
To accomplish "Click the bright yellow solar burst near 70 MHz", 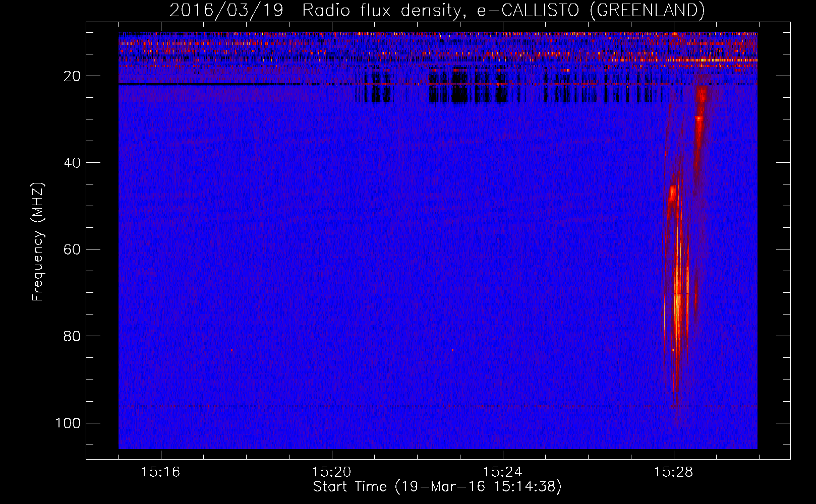I will coord(677,302).
